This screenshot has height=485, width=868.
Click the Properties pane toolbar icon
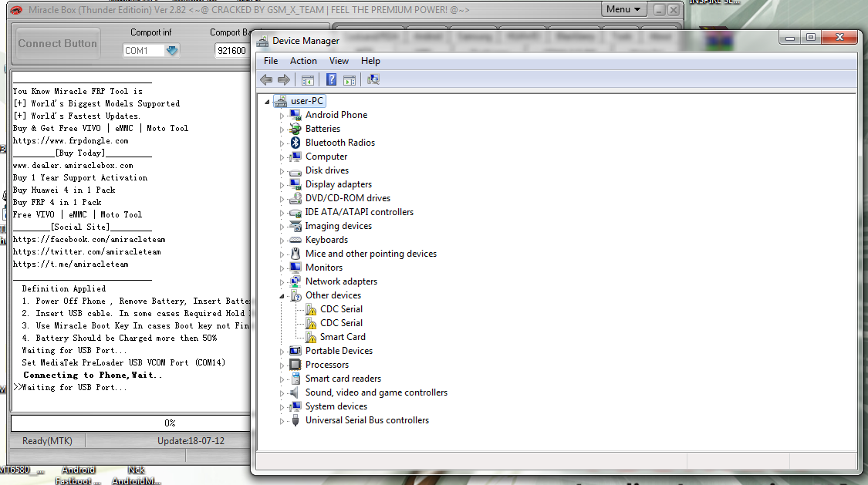(350, 80)
